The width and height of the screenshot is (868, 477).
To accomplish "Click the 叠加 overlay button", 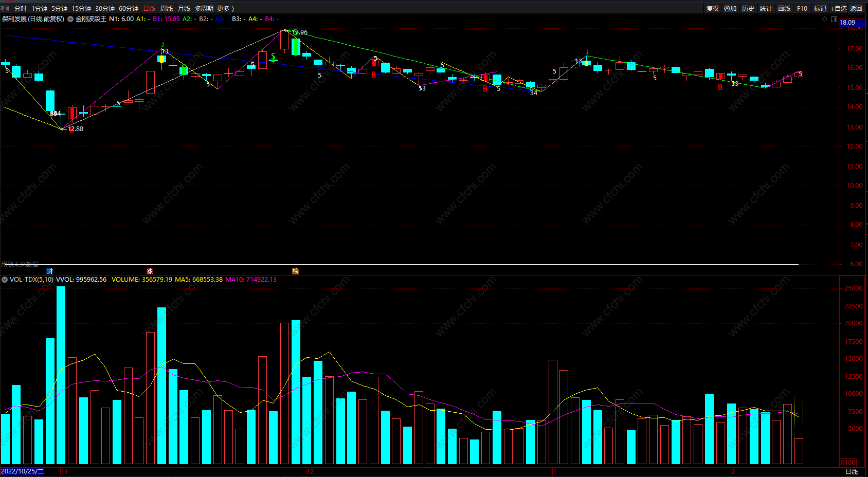I will click(x=730, y=9).
